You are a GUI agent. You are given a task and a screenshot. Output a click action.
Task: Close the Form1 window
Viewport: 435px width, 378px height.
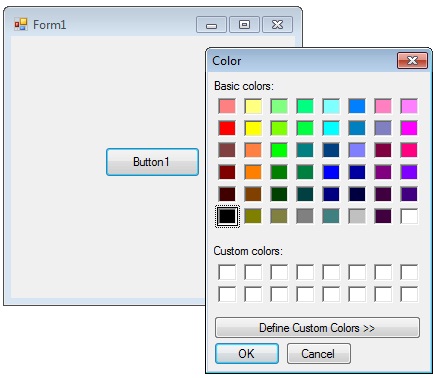[x=277, y=25]
